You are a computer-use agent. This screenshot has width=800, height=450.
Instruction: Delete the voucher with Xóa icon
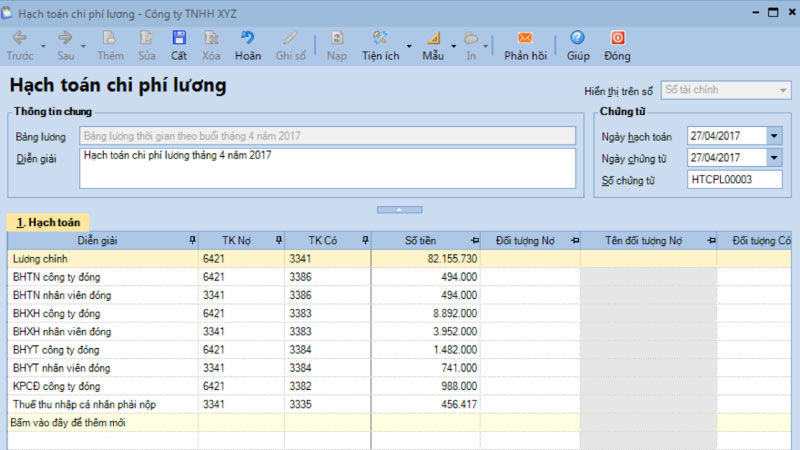click(211, 38)
